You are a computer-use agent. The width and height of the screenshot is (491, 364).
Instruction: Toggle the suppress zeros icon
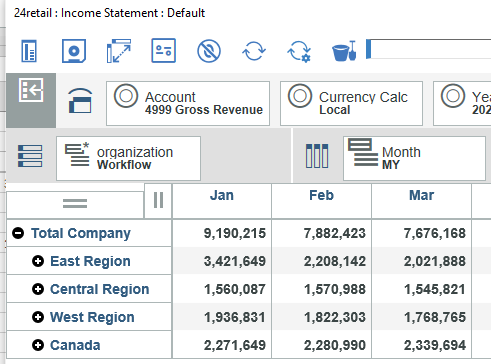coord(209,51)
